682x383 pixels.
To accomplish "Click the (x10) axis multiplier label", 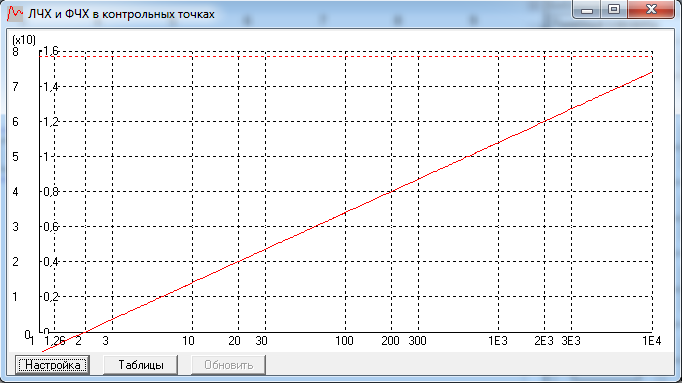I will [24, 40].
